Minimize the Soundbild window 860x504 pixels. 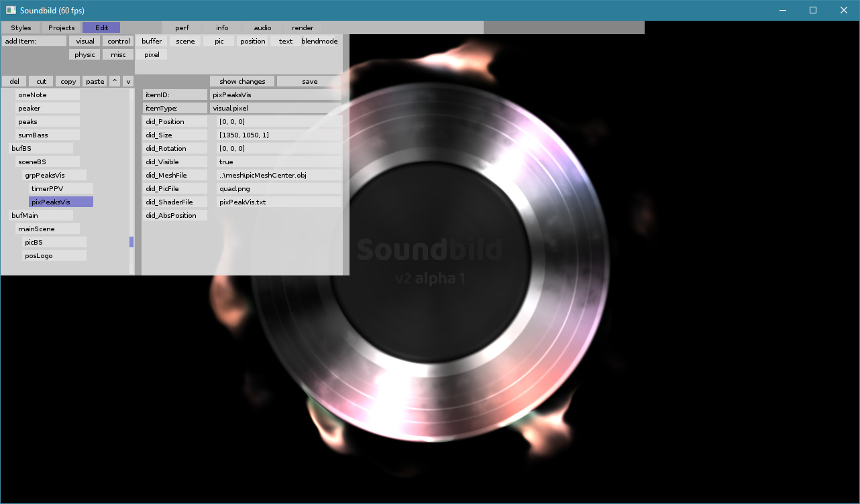tap(782, 10)
